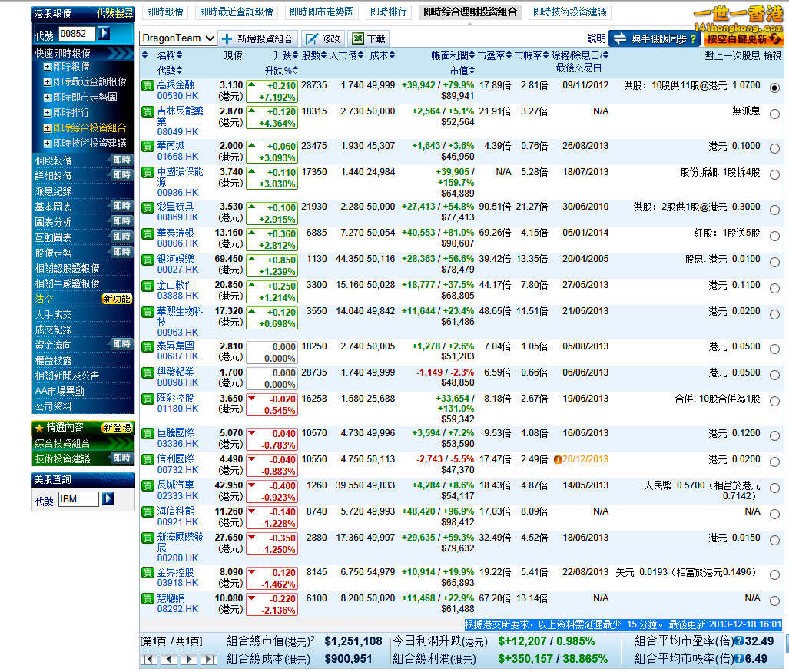The image size is (789, 672).
Task: Go to the next page arrow
Action: (189, 659)
